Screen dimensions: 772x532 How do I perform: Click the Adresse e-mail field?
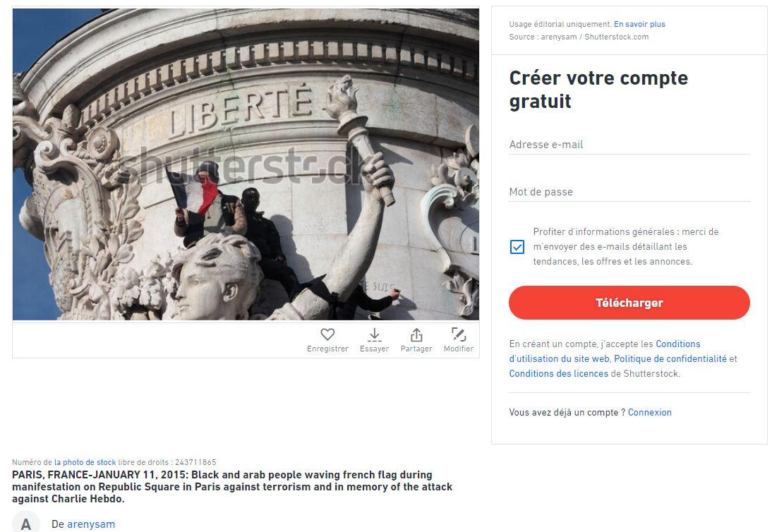(x=629, y=145)
